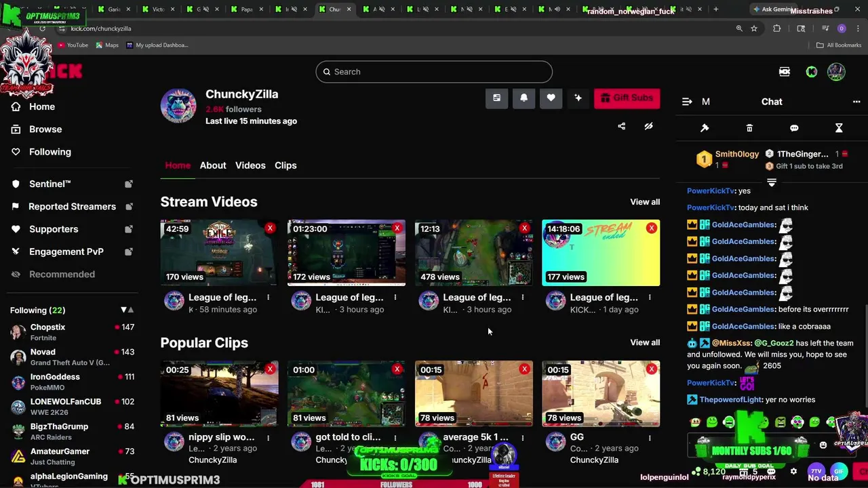Toggle the crossed-eye hide icon below Gift Subs
The image size is (868, 488).
[x=648, y=126]
